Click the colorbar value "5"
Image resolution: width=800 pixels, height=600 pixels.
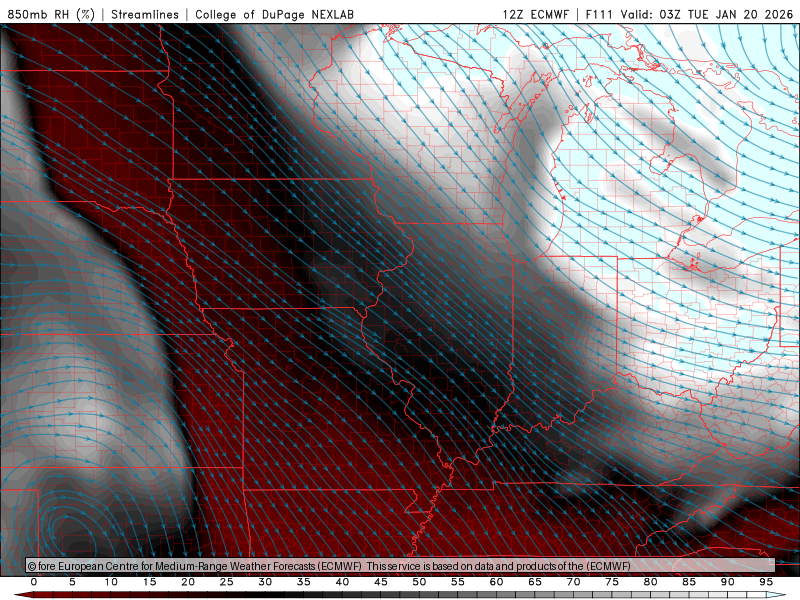click(72, 582)
